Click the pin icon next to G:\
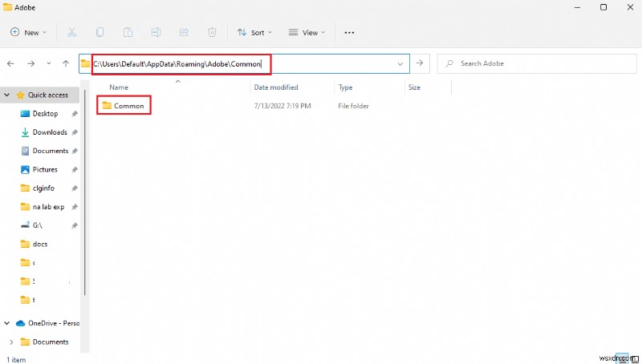 pyautogui.click(x=75, y=226)
